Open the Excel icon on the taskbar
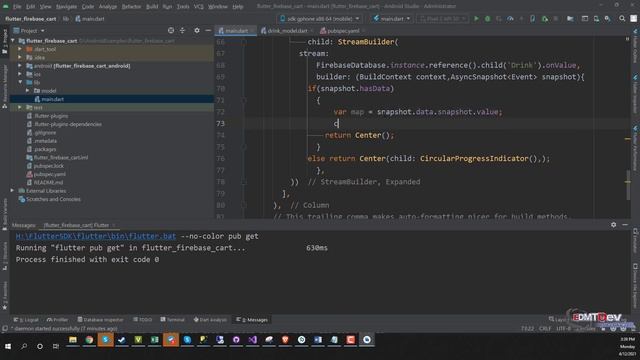 click(155, 340)
